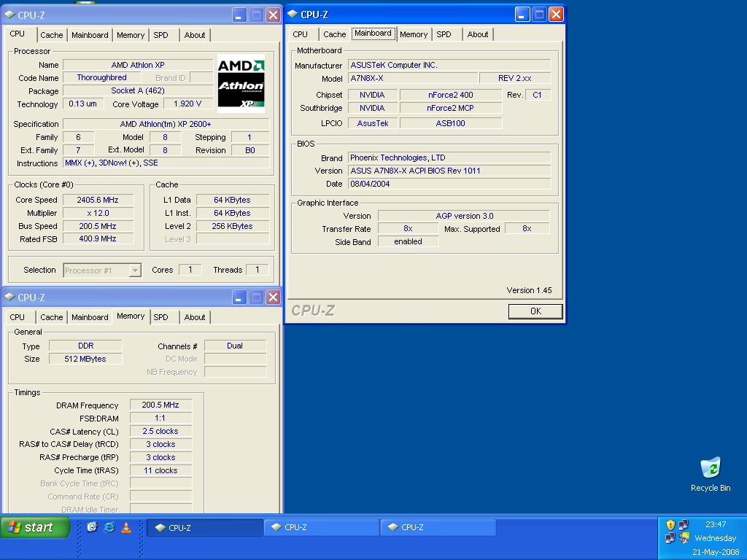Viewport: 747px width, 560px height.
Task: Switch to Cache tab in the Processor window
Action: tap(52, 35)
